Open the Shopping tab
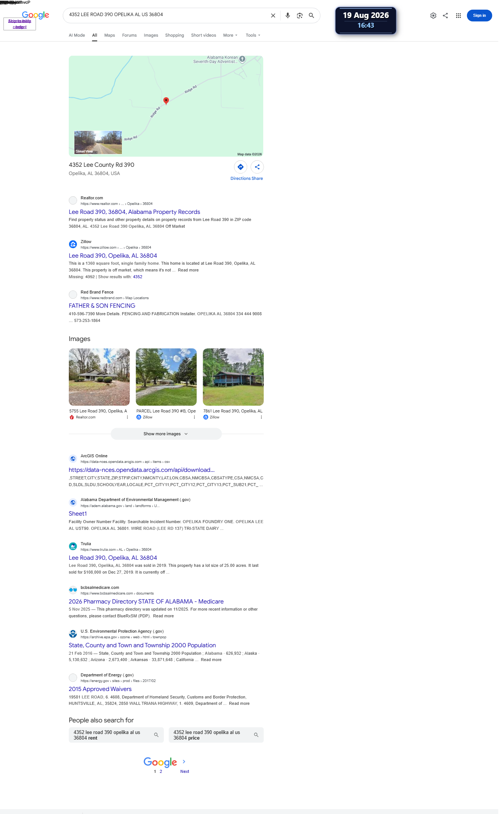504x814 pixels. pyautogui.click(x=175, y=35)
